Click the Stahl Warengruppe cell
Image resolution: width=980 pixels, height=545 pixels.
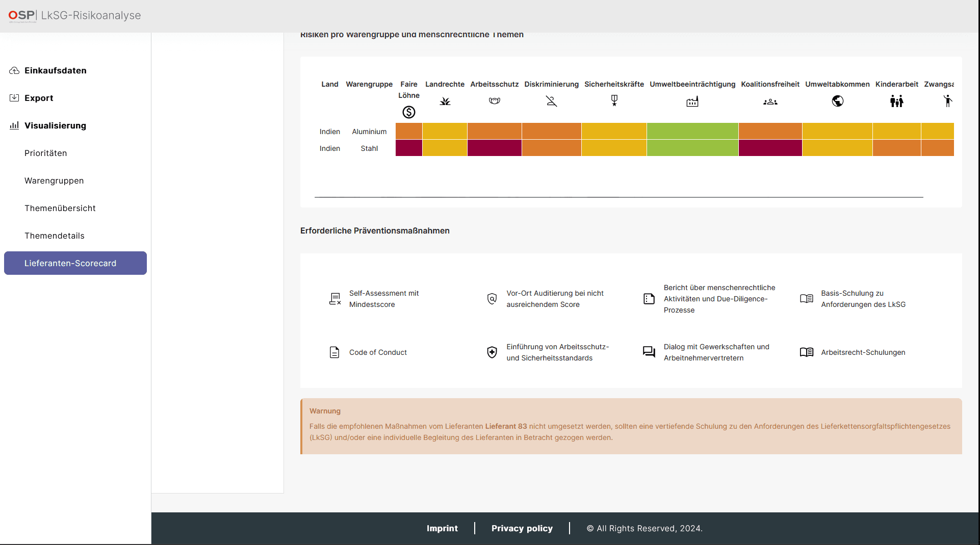point(369,148)
